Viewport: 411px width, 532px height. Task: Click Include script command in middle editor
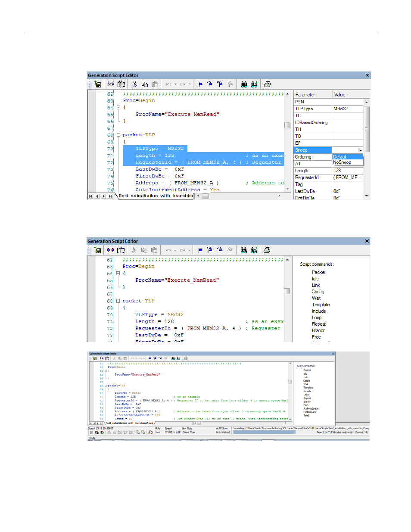[319, 311]
